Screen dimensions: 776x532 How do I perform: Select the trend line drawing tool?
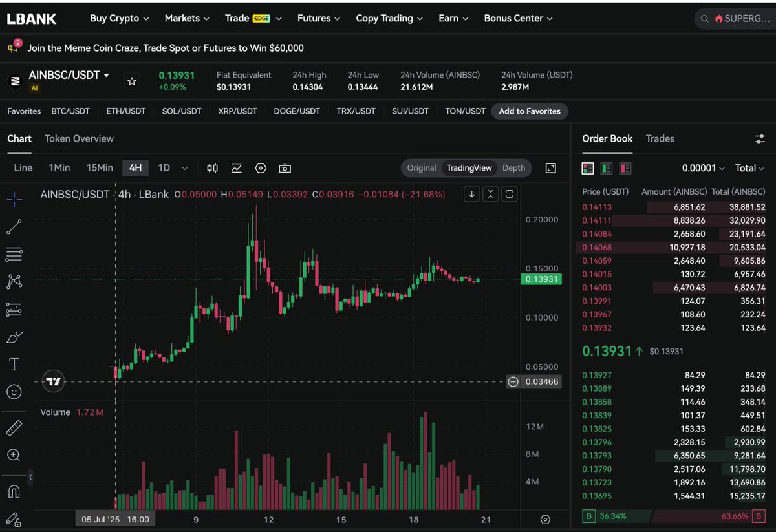14,226
